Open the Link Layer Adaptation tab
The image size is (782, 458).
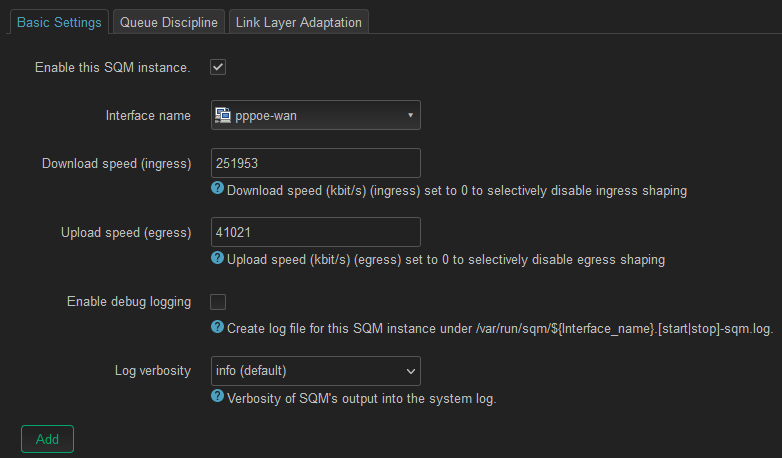click(x=298, y=22)
